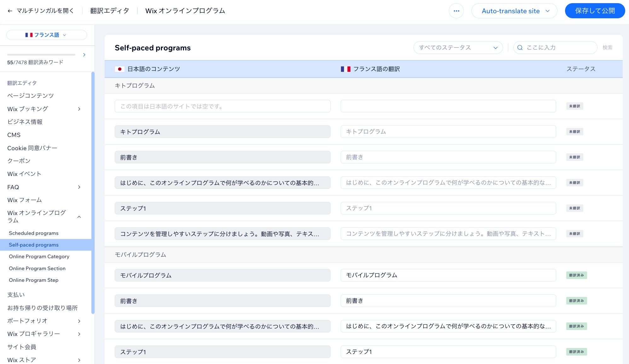Click untranslated ステップ1 French field
Viewport: 629px width, 364px height.
pos(448,208)
